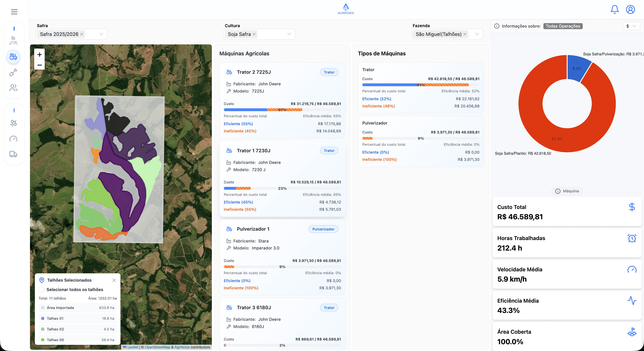Select the Pulverizador 1 machine card title
Image resolution: width=644 pixels, height=351 pixels.
click(253, 229)
